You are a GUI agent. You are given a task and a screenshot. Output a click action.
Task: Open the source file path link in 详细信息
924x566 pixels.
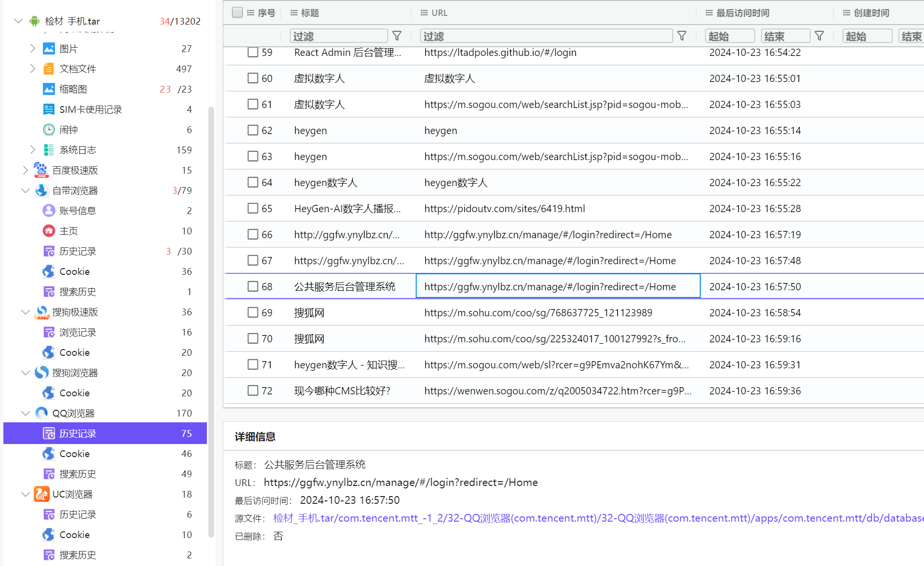(598, 518)
